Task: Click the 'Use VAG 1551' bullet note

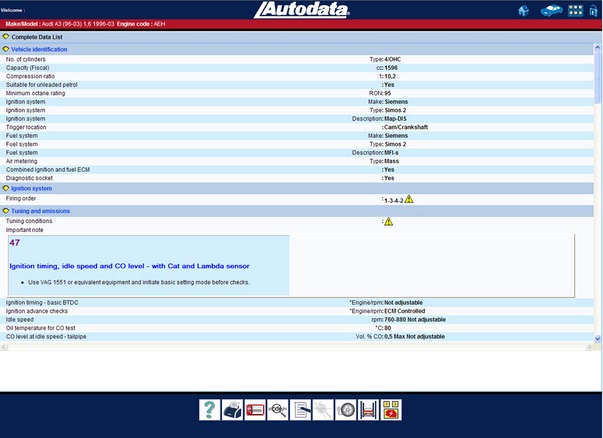Action: coord(138,282)
